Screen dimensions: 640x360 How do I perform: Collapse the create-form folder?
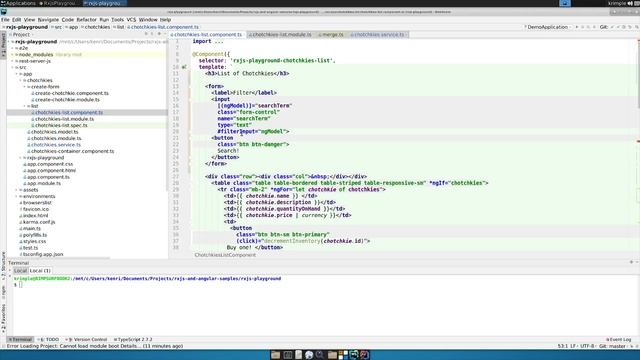24,87
